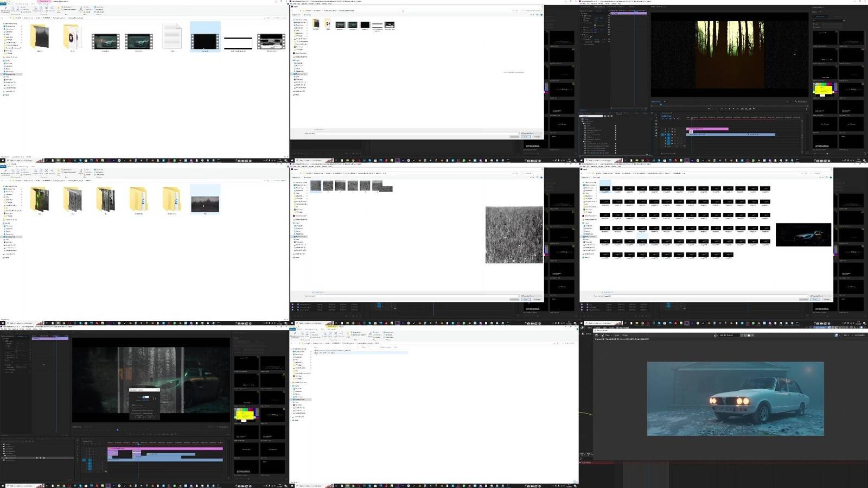The width and height of the screenshot is (868, 488).
Task: Select the highlighted forest image in the five-folder Explorer window
Action: (205, 204)
